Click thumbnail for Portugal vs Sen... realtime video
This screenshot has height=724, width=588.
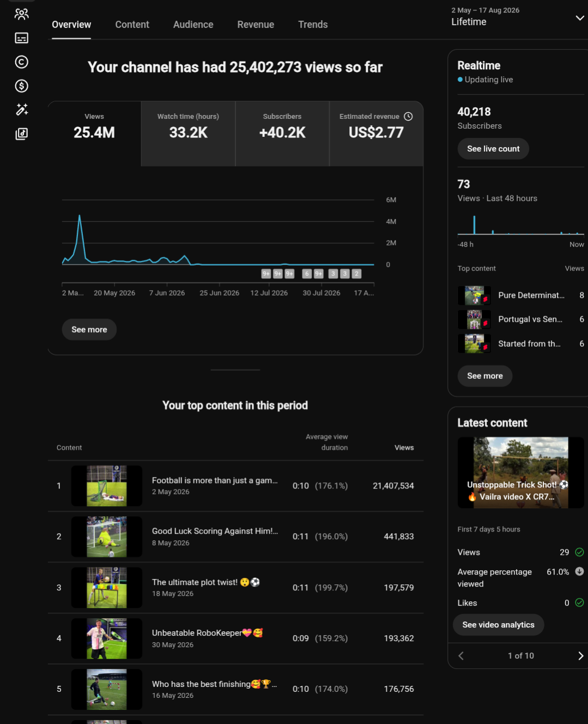pos(474,319)
